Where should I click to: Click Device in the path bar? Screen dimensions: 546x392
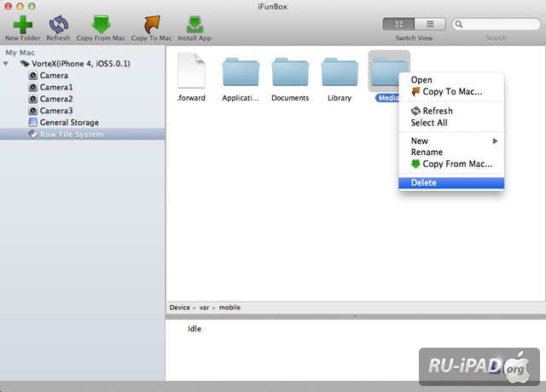(180, 308)
